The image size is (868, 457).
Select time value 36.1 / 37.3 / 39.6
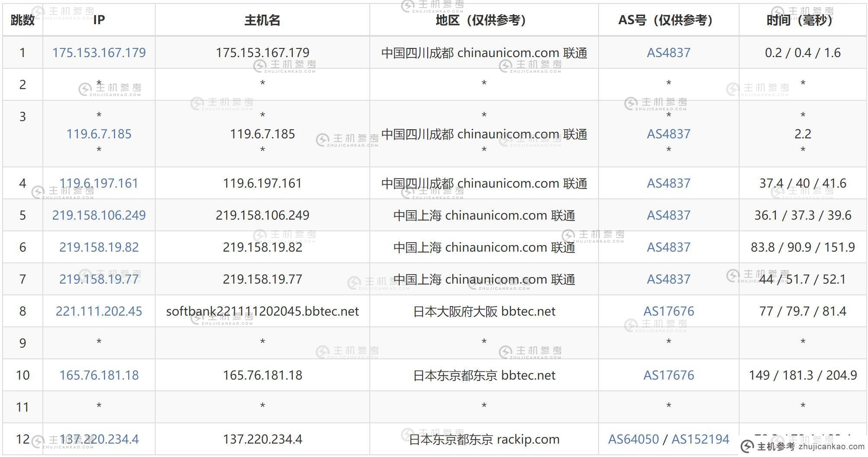[x=803, y=215]
